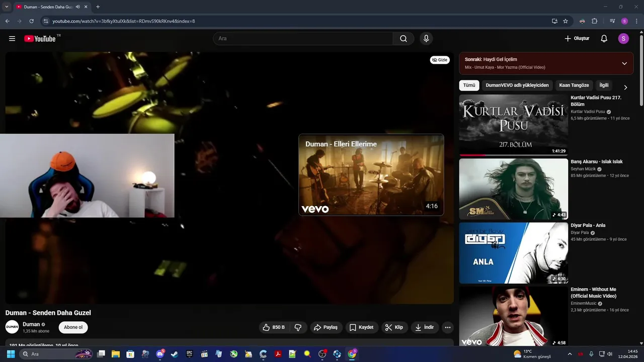This screenshot has height=362, width=644.
Task: Open the EminemMusic channel name
Action: point(584,303)
